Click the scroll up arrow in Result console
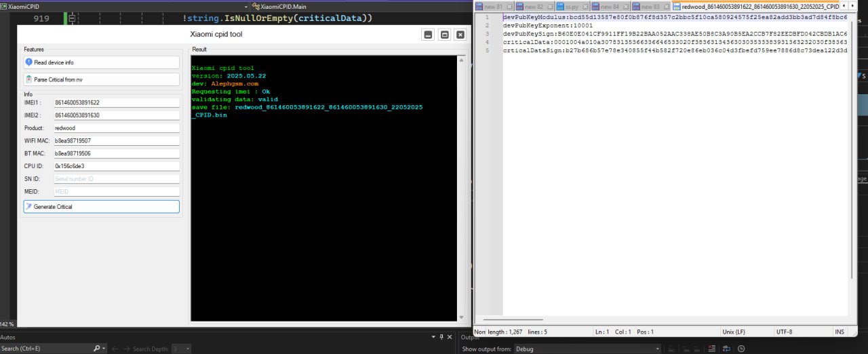868x354 pixels. coord(462,60)
